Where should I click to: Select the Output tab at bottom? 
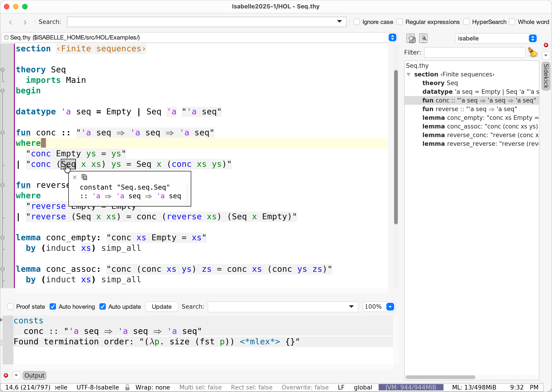click(x=34, y=376)
